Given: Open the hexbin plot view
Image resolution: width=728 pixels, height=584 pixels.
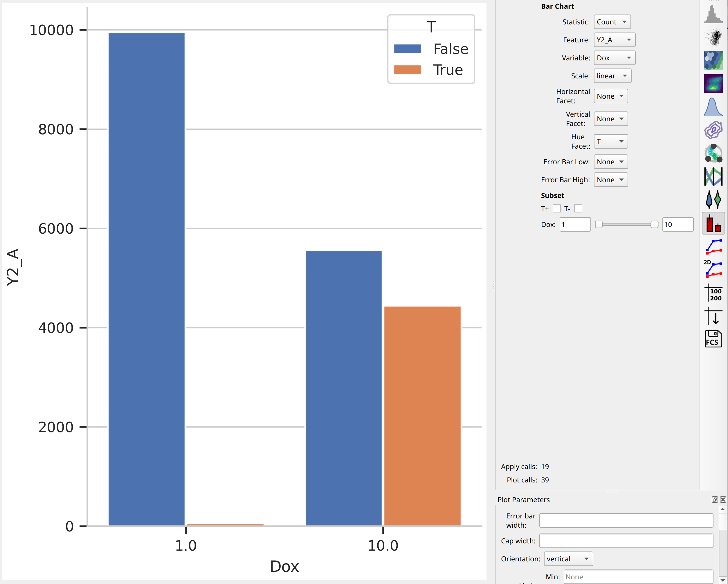Looking at the screenshot, I should coord(713,60).
